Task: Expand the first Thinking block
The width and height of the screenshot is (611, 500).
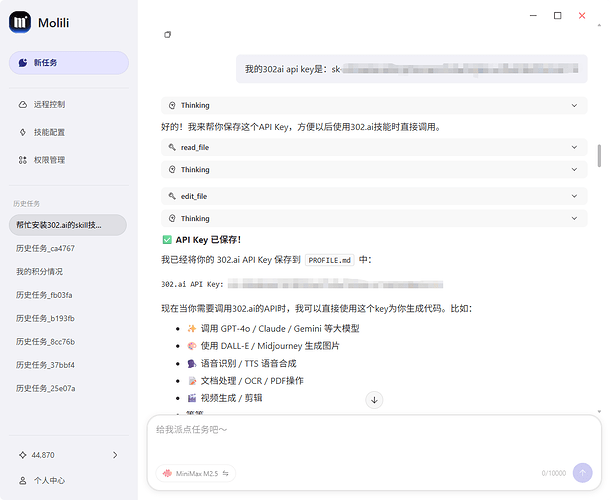Action: click(x=374, y=105)
